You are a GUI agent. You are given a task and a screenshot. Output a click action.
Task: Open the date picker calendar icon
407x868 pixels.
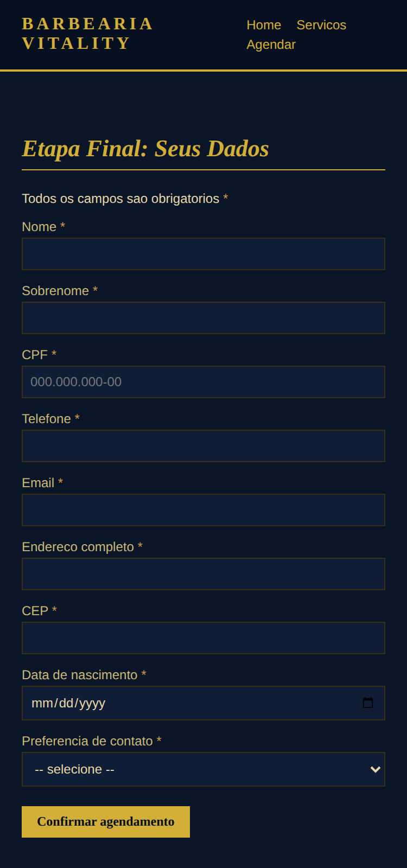click(368, 703)
